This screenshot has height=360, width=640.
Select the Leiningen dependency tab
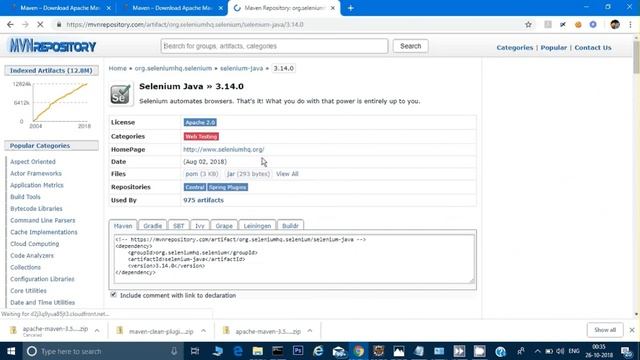coord(257,225)
